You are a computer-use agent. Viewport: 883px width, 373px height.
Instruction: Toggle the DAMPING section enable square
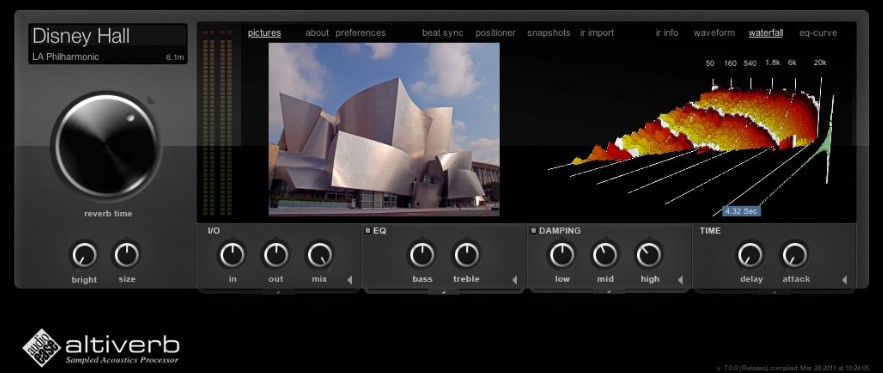(533, 230)
